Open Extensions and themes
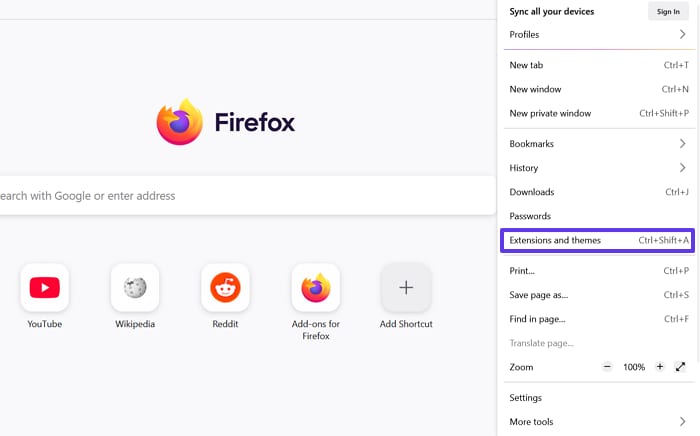The width and height of the screenshot is (700, 436). pyautogui.click(x=597, y=241)
